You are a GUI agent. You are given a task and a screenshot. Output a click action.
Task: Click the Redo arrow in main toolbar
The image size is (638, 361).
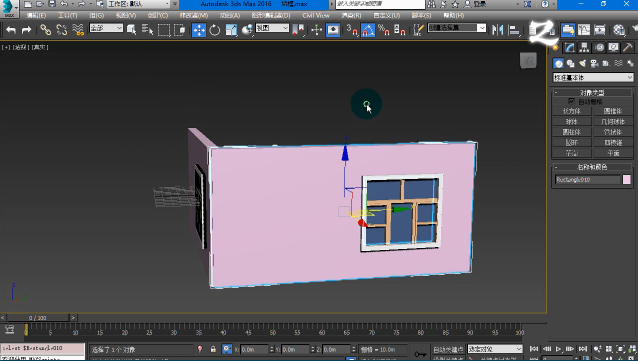pyautogui.click(x=26, y=30)
